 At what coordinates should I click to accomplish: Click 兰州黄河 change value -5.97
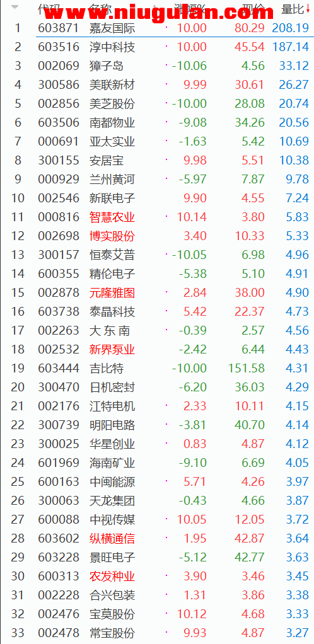coord(192,180)
